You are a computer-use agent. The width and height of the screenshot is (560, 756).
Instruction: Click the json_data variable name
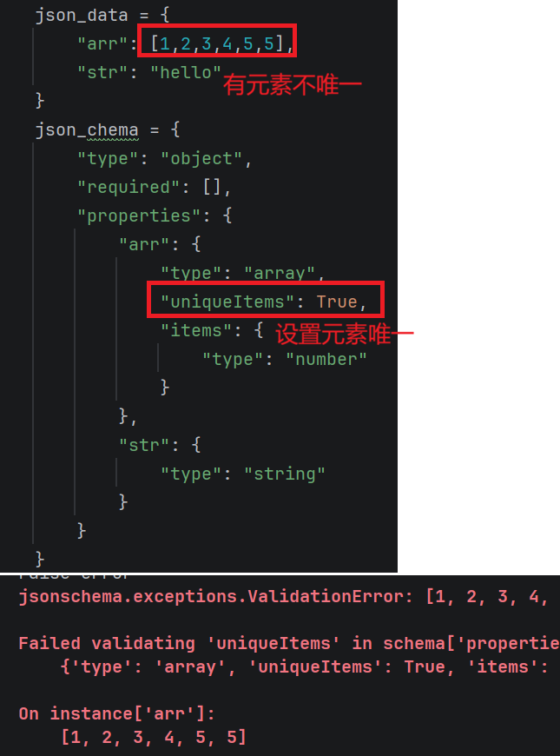pyautogui.click(x=82, y=16)
